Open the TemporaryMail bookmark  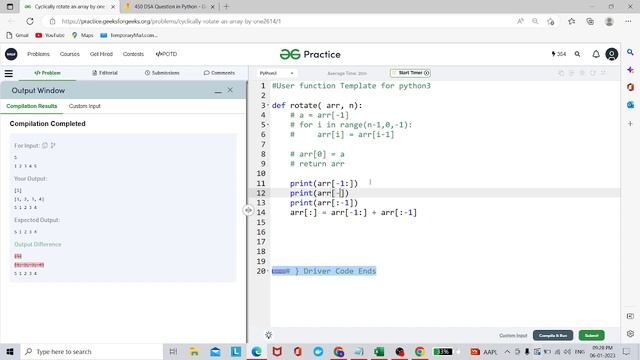tap(129, 35)
